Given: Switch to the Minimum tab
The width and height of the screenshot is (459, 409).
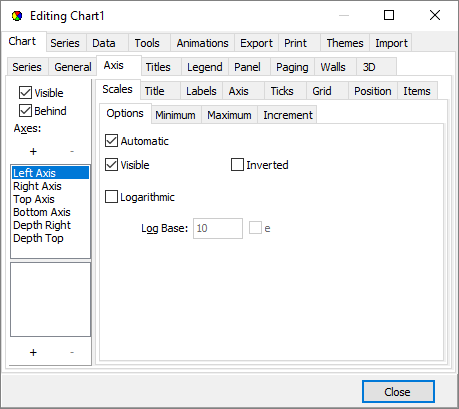Looking at the screenshot, I should pyautogui.click(x=176, y=115).
